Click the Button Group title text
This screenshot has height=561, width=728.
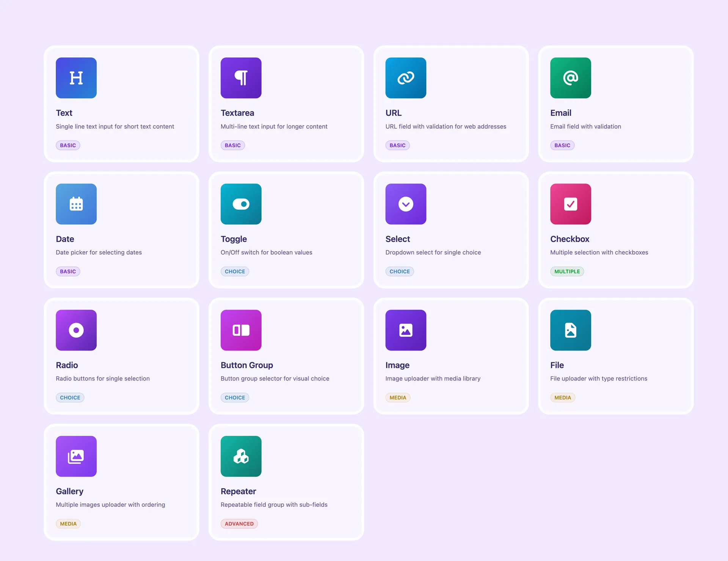(x=246, y=365)
